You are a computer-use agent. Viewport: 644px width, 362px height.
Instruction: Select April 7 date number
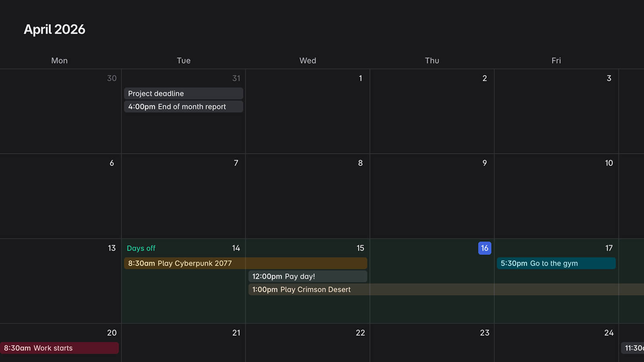click(236, 163)
